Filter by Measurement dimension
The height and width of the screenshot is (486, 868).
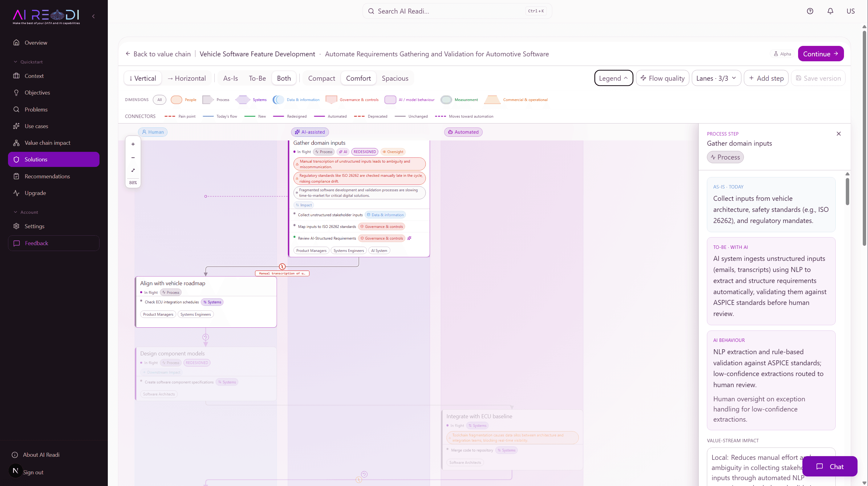tap(459, 100)
